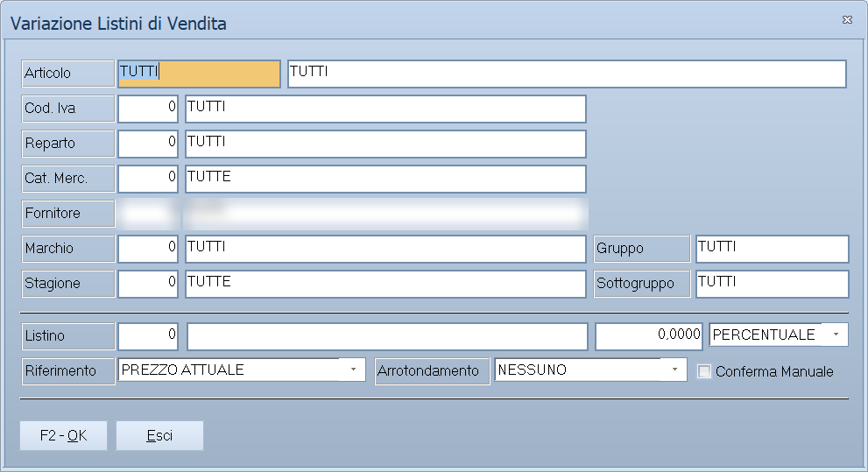The image size is (868, 472).
Task: Click the Articolo label
Action: (x=68, y=74)
